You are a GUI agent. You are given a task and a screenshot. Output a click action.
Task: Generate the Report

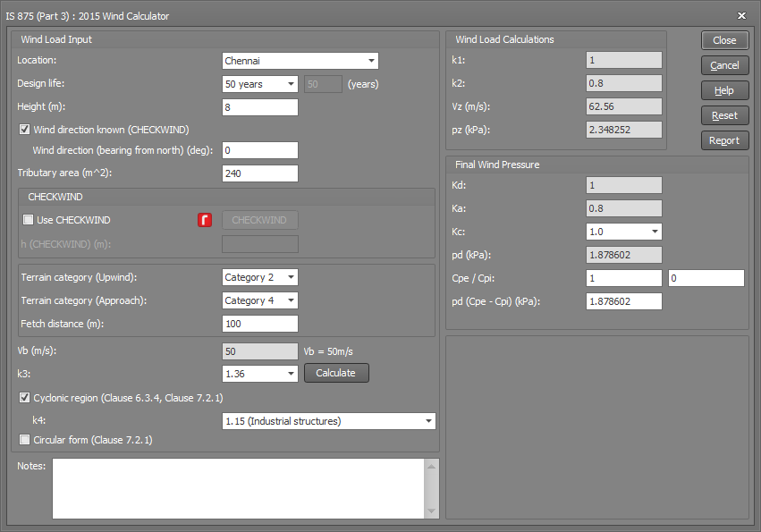pos(724,140)
